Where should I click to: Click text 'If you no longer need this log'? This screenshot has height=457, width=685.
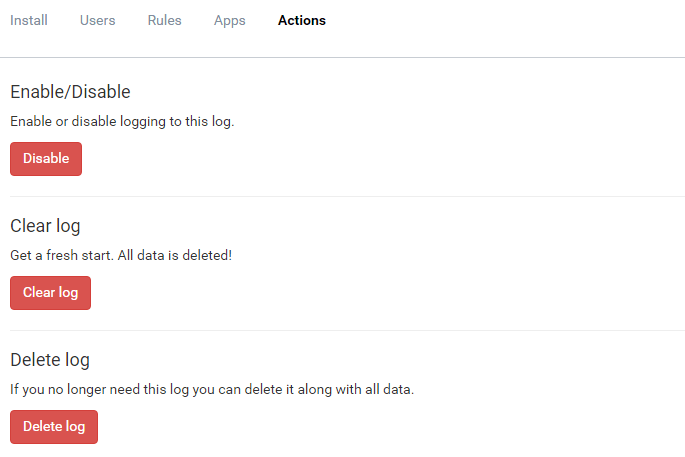click(100, 389)
